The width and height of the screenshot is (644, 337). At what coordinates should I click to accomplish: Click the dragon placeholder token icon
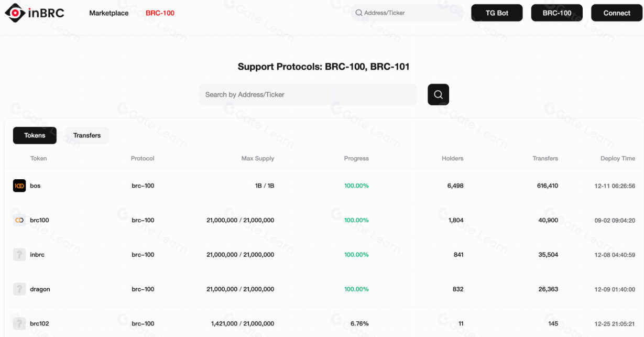click(19, 289)
